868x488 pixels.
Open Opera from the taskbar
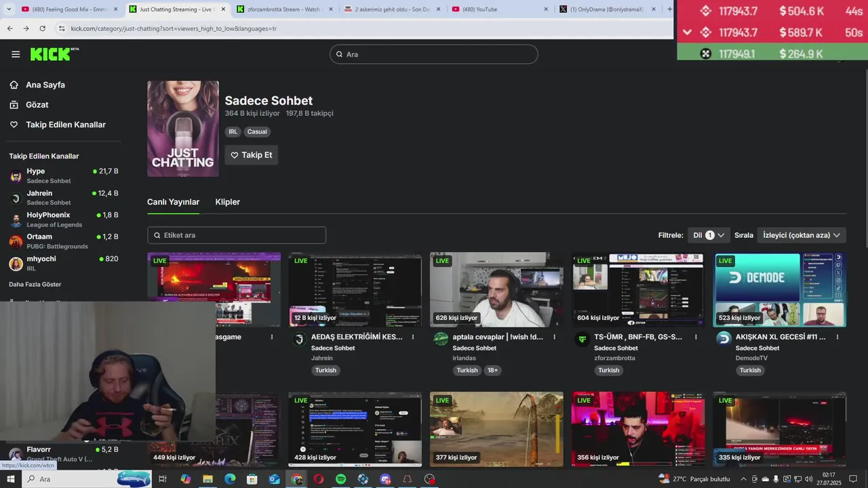(x=319, y=479)
